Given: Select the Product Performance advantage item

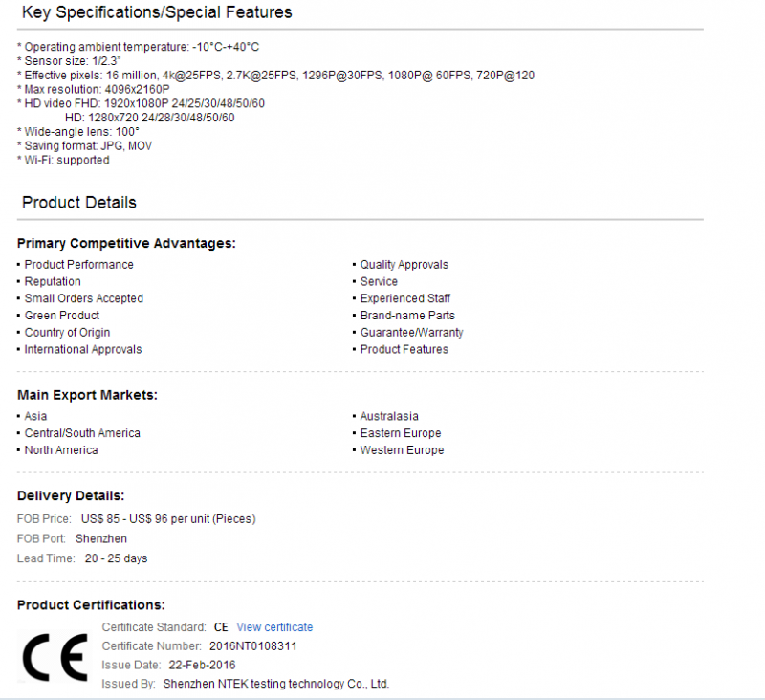Looking at the screenshot, I should [x=79, y=264].
